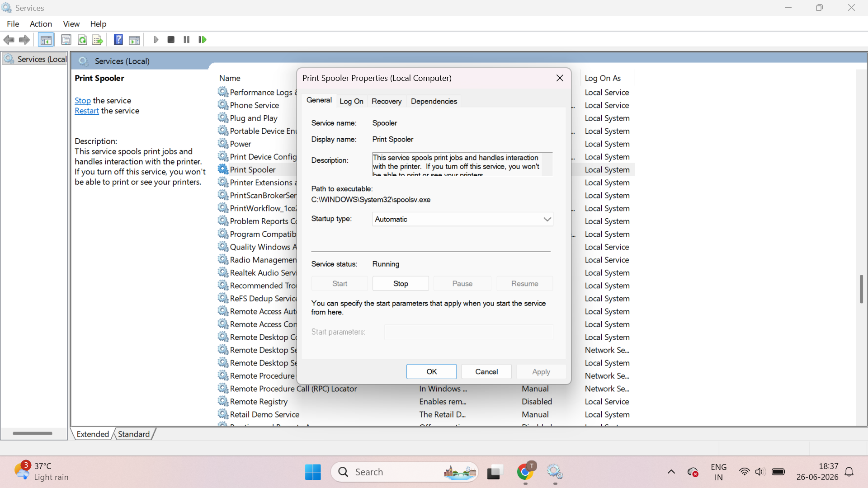The height and width of the screenshot is (488, 868).
Task: Click the vertical scrollbar thumb in services list
Action: [x=861, y=289]
